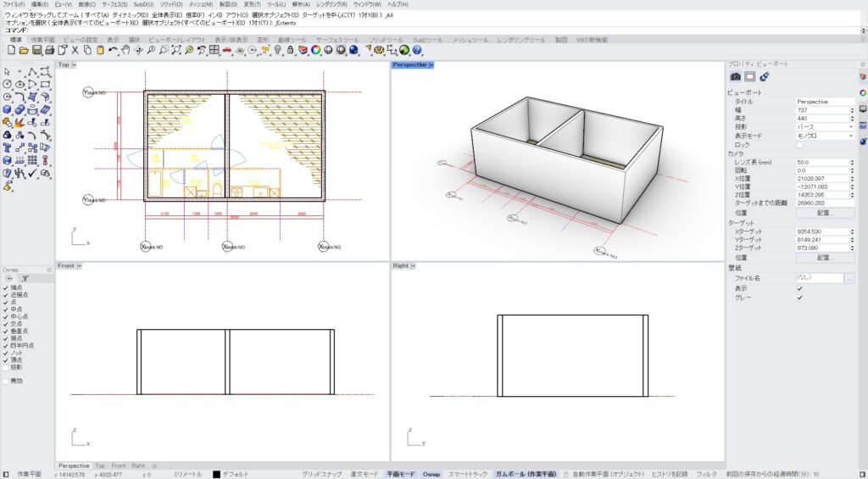Viewport: 868px width, 479px height.
Task: Click the light bulb icon in toolbar
Action: [x=276, y=51]
